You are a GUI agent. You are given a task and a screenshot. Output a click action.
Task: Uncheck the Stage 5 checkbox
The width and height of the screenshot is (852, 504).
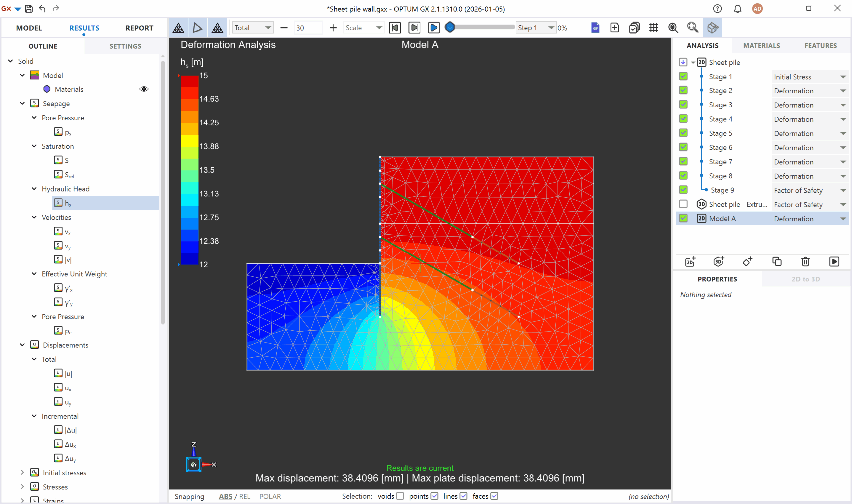click(683, 133)
